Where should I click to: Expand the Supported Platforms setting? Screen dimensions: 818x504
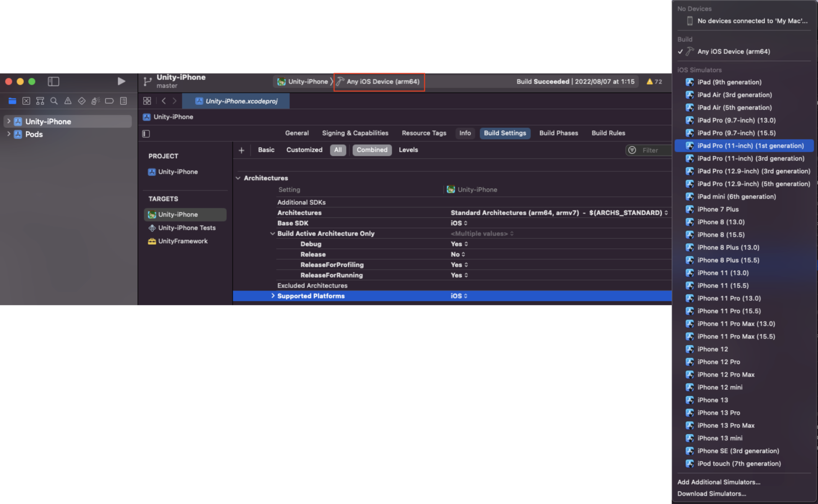click(273, 296)
